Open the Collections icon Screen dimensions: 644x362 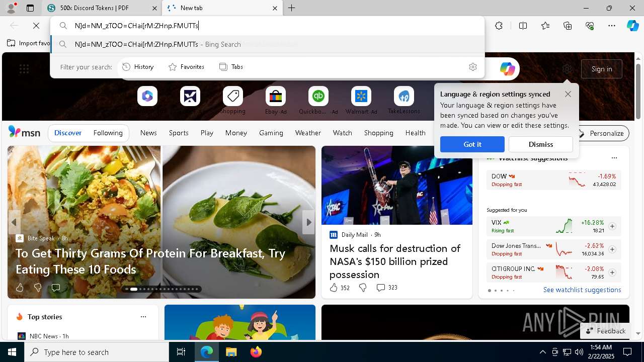(568, 26)
